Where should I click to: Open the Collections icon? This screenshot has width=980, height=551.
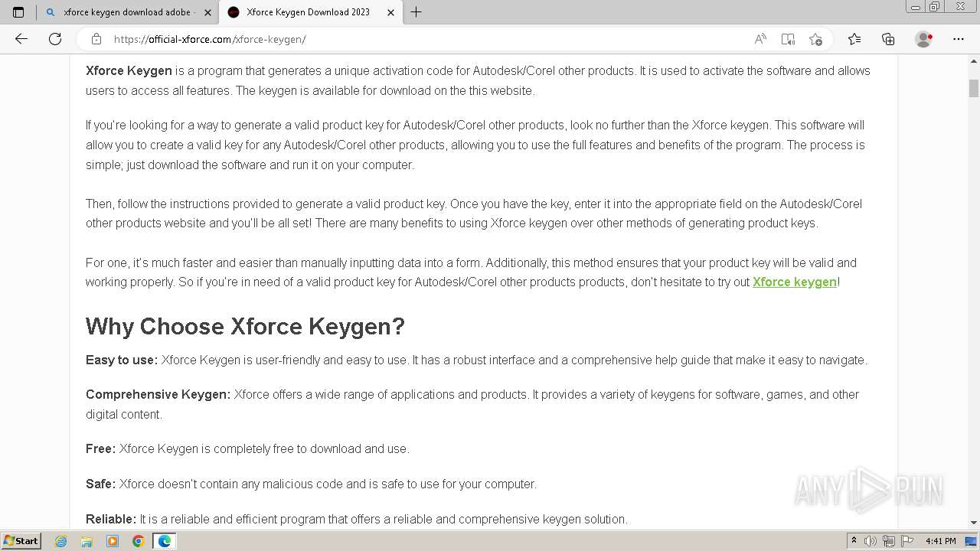888,39
